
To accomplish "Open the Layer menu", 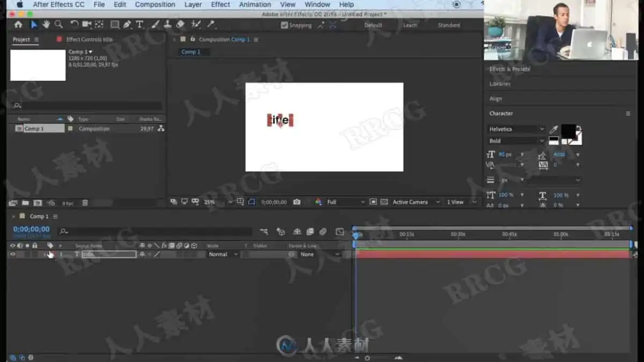I will (193, 4).
